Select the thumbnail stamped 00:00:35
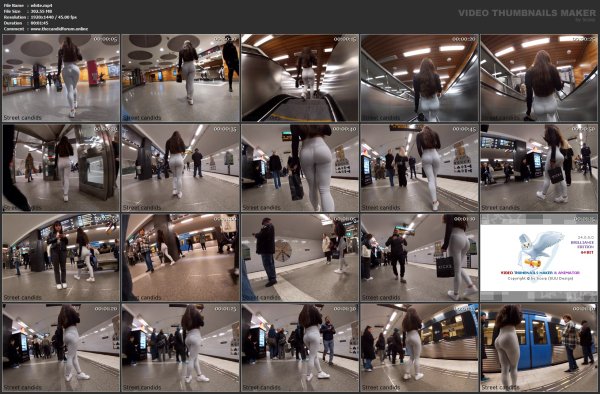The image size is (600, 394). [x=180, y=168]
